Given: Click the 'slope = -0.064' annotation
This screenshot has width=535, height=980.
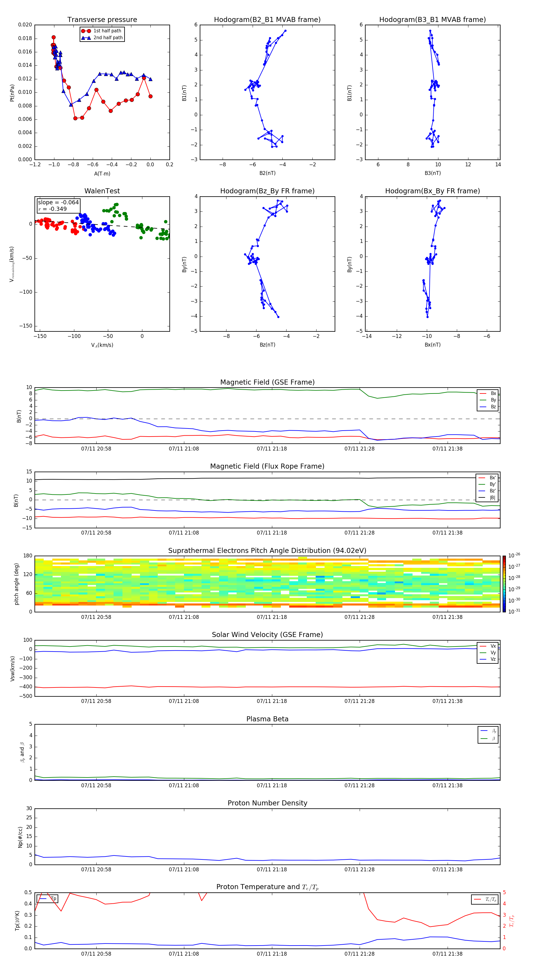Looking at the screenshot, I should point(58,203).
